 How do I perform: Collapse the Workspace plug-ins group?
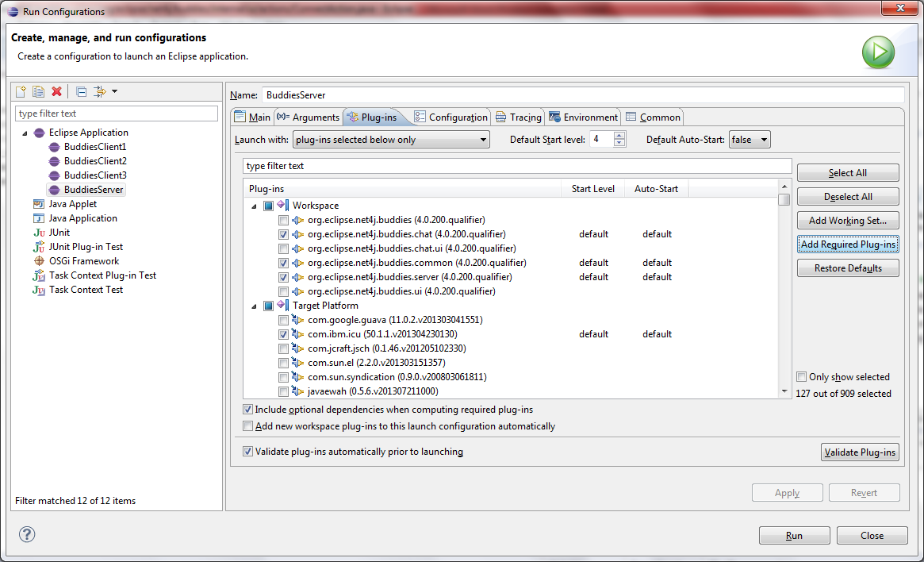click(x=254, y=206)
